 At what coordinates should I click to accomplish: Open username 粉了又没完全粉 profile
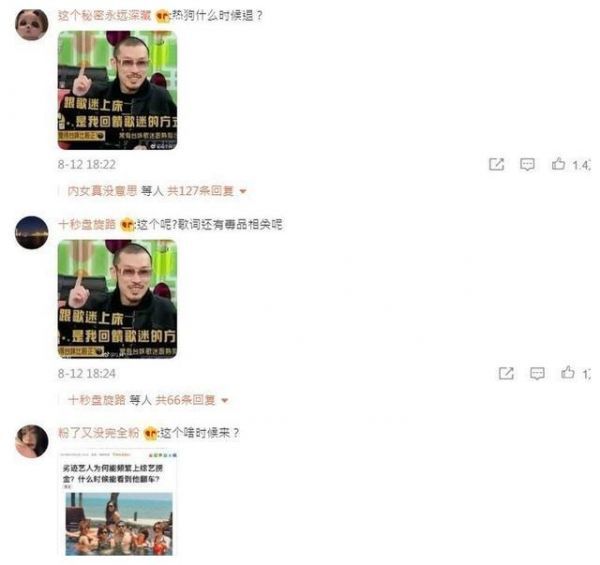99,433
